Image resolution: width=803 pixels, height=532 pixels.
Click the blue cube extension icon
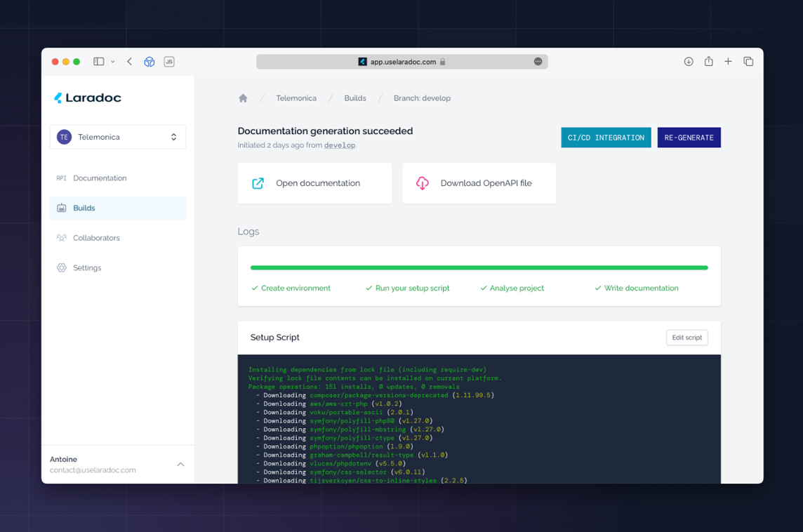point(149,62)
